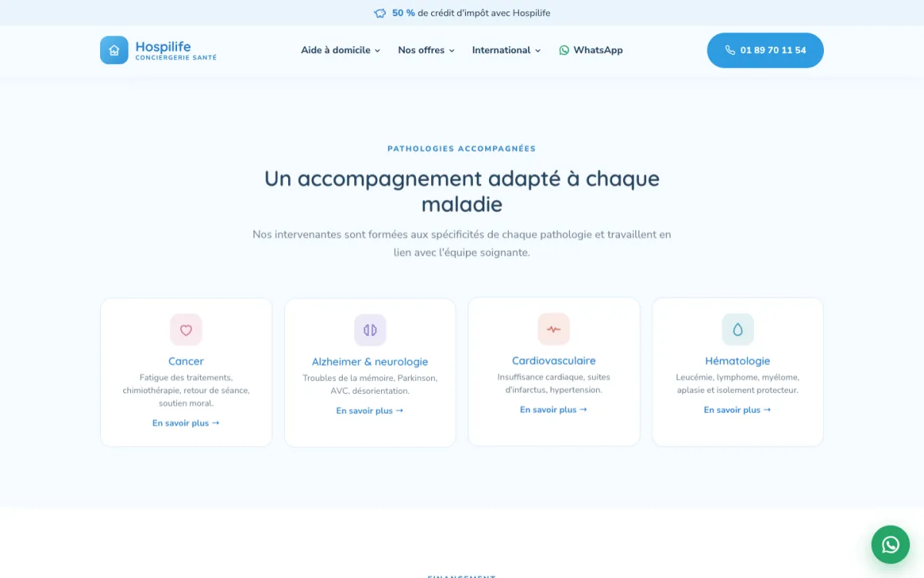This screenshot has height=578, width=924.
Task: Call 01 89 70 11 54 button
Action: [x=765, y=50]
